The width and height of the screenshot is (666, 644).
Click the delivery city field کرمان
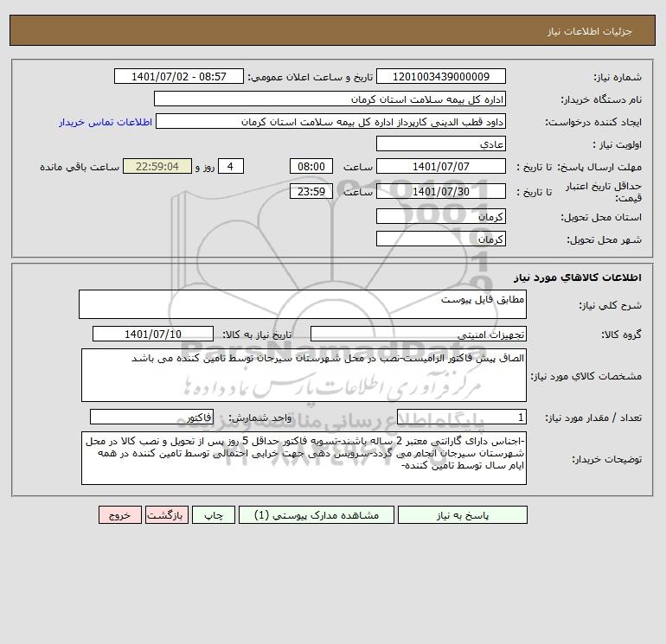coord(441,239)
